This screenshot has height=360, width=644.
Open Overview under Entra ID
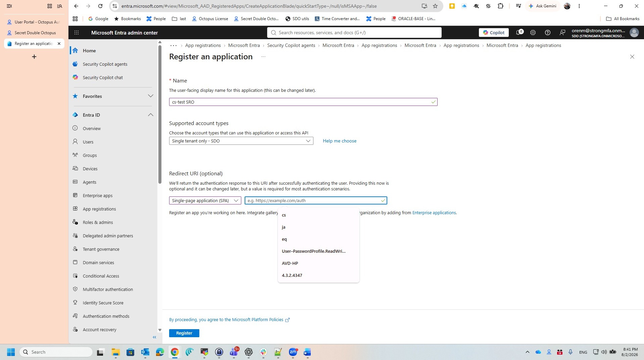[92, 128]
